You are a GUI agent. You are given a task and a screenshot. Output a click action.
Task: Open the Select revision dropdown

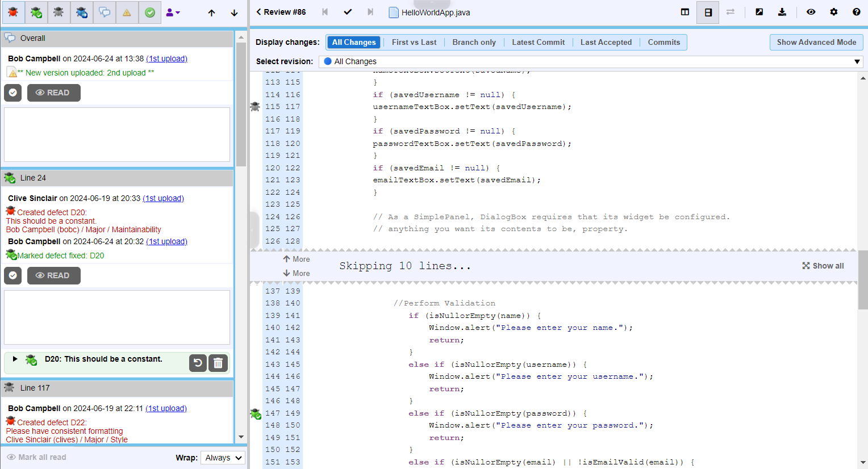click(591, 61)
